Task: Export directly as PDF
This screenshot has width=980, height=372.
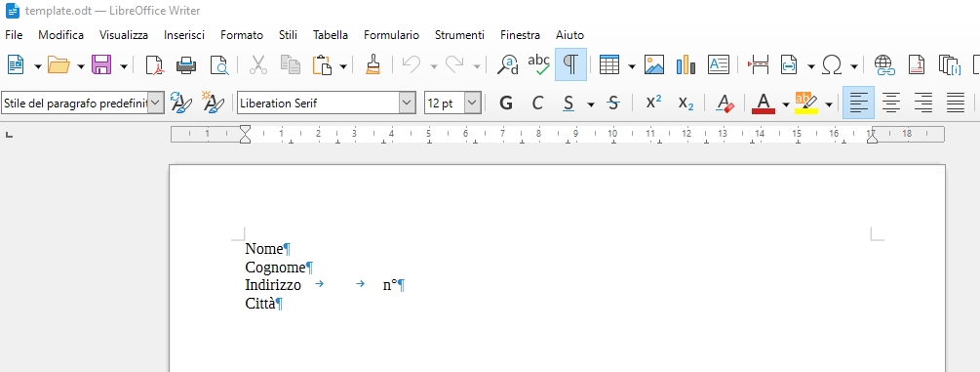Action: pyautogui.click(x=154, y=64)
